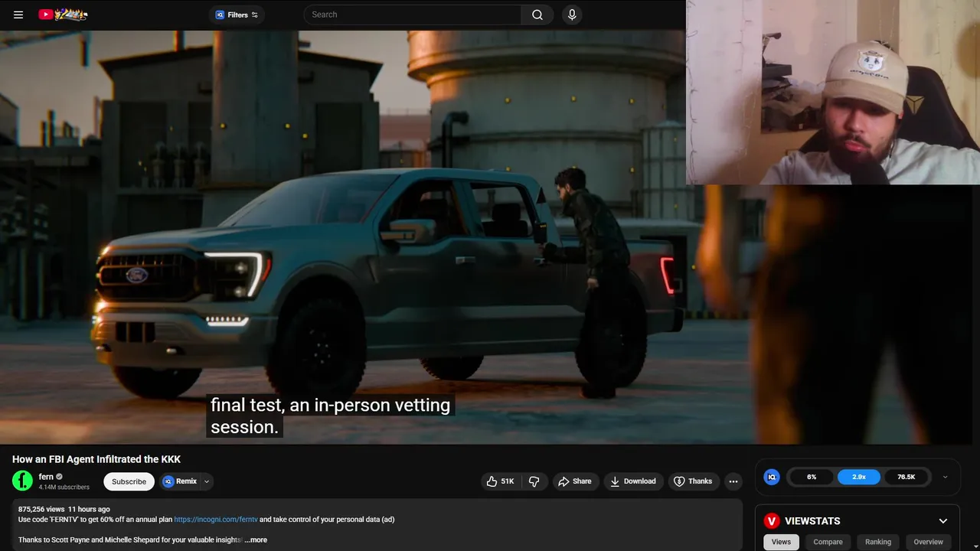
Task: Click the '4.14M subscribers' text
Action: [64, 487]
